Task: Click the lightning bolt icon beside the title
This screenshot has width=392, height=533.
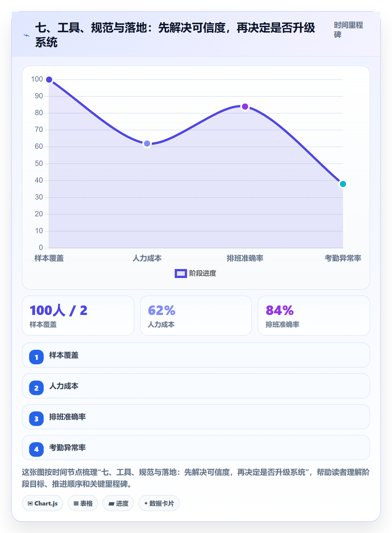Action: pyautogui.click(x=27, y=35)
